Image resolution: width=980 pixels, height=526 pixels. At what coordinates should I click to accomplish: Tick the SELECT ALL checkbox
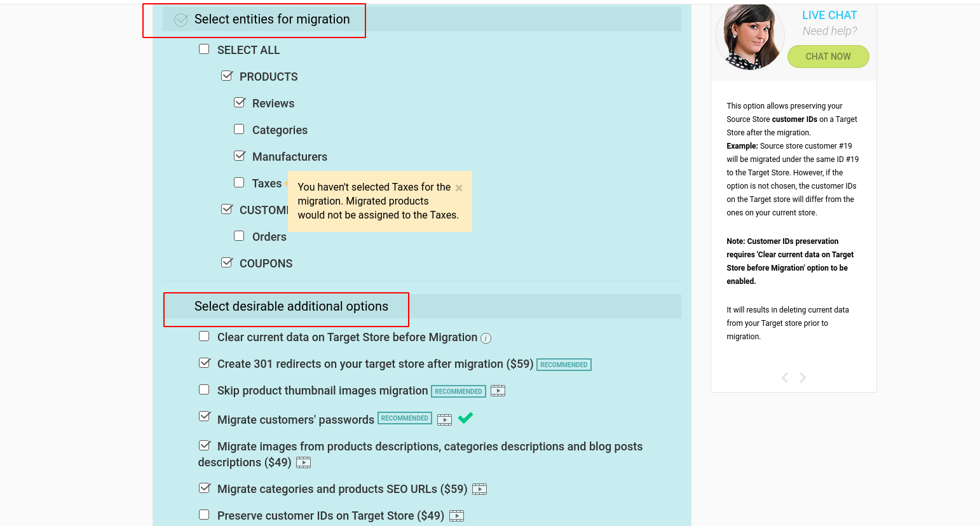204,49
